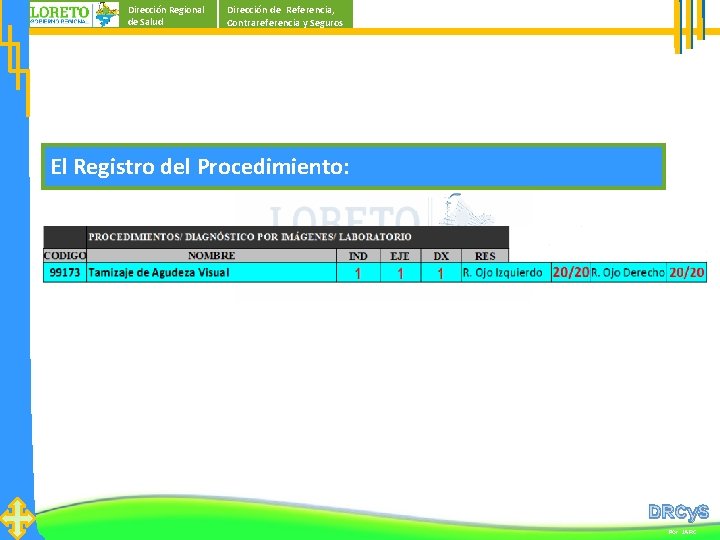
Task: Select Dirección de Referencia, Contrareferencia y Seguros
Action: pyautogui.click(x=285, y=15)
